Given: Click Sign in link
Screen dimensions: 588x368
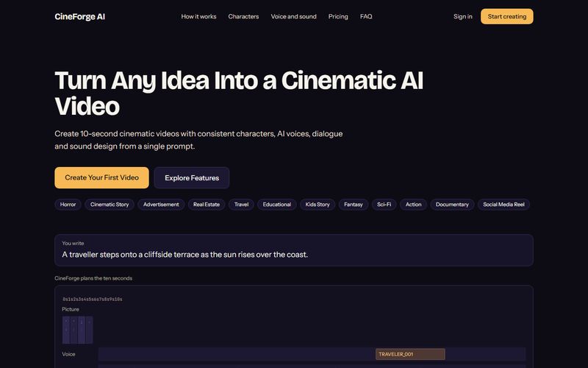Looking at the screenshot, I should tap(463, 16).
